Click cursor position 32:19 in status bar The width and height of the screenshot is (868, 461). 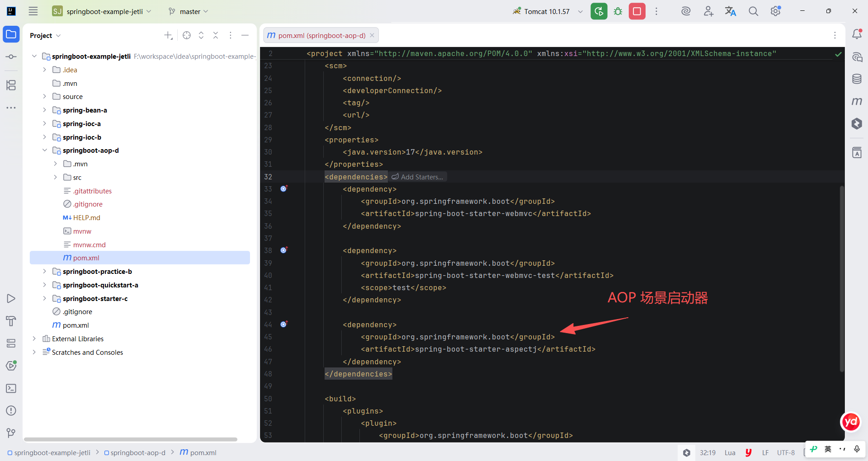tap(708, 452)
